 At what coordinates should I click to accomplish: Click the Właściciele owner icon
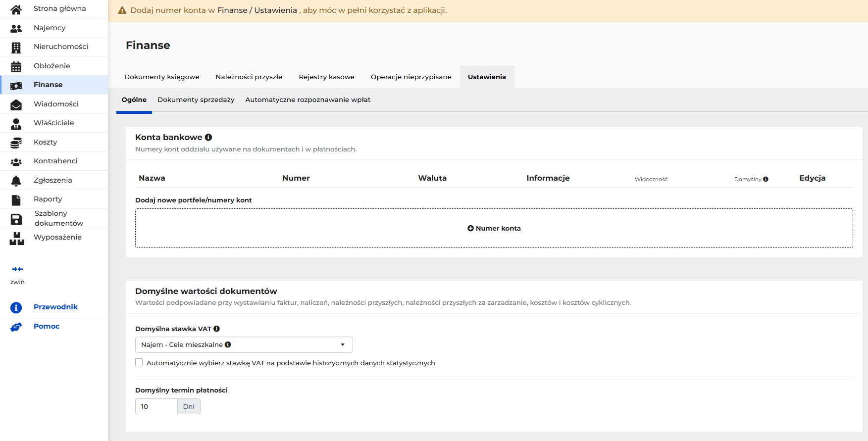coord(16,124)
